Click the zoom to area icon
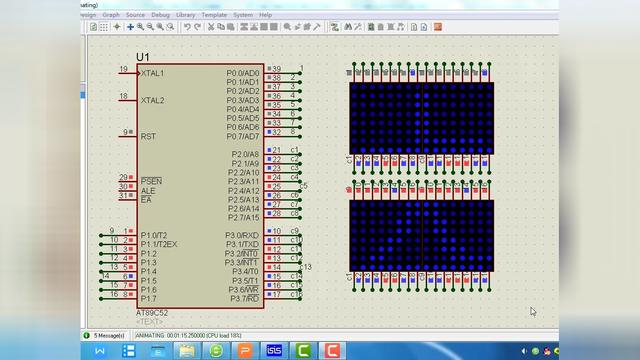Screen dimensions: 640x360 pyautogui.click(x=171, y=27)
